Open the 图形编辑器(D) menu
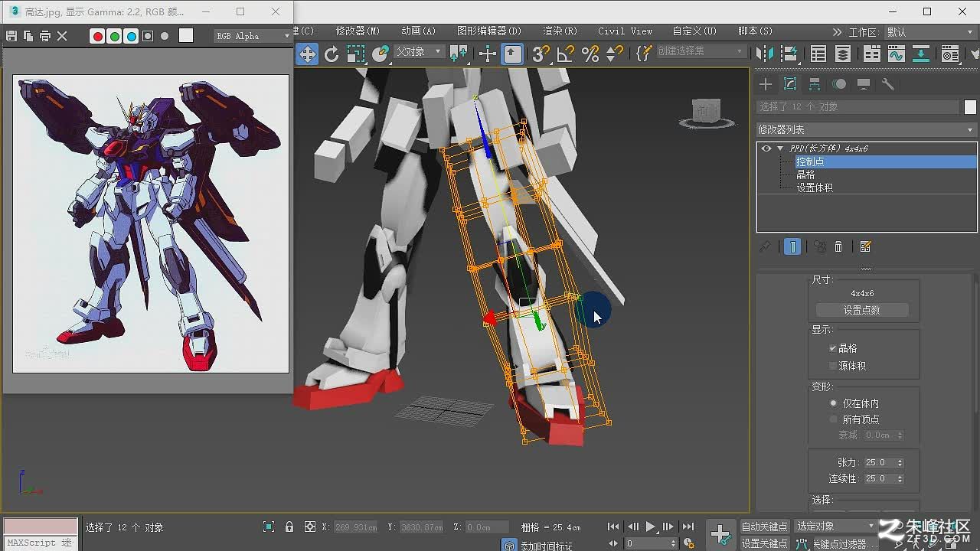 (488, 31)
